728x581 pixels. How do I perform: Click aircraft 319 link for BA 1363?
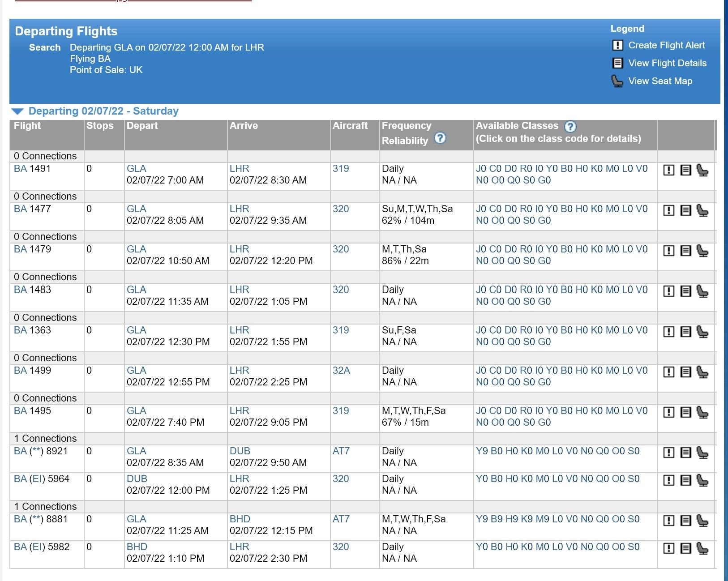(341, 330)
